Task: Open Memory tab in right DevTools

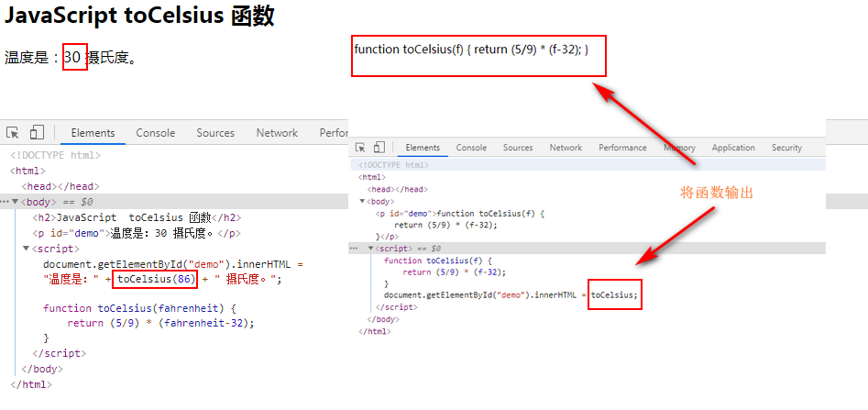Action: (x=679, y=148)
